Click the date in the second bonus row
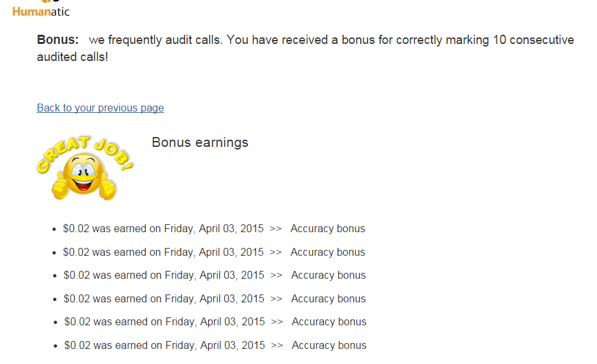The width and height of the screenshot is (597, 364). point(213,252)
